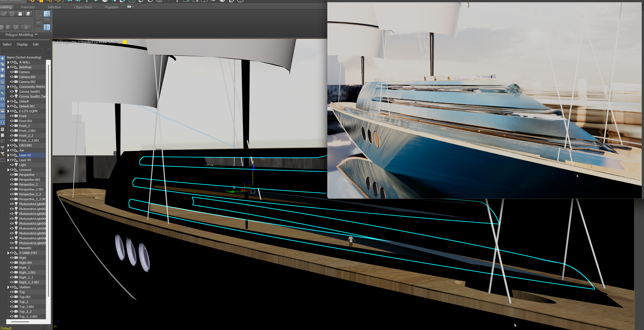Viewport: 644px width, 330px height.
Task: Toggle visibility of Corona Sun001
Action: pyautogui.click(x=12, y=91)
